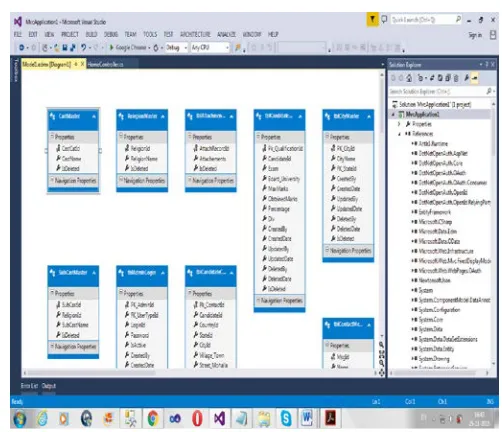Select the ReligionName property in ReligionMaster
Screen dimensions: 502x432
tap(144, 159)
